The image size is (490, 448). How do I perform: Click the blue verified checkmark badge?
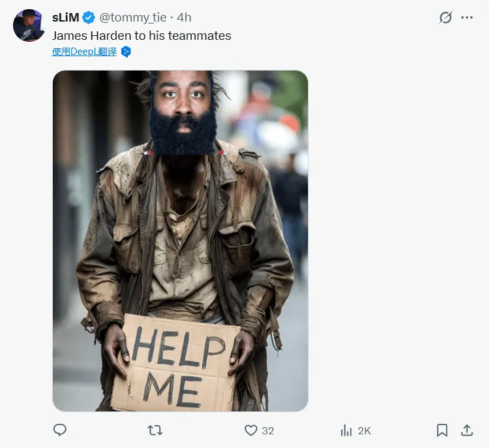[x=89, y=18]
